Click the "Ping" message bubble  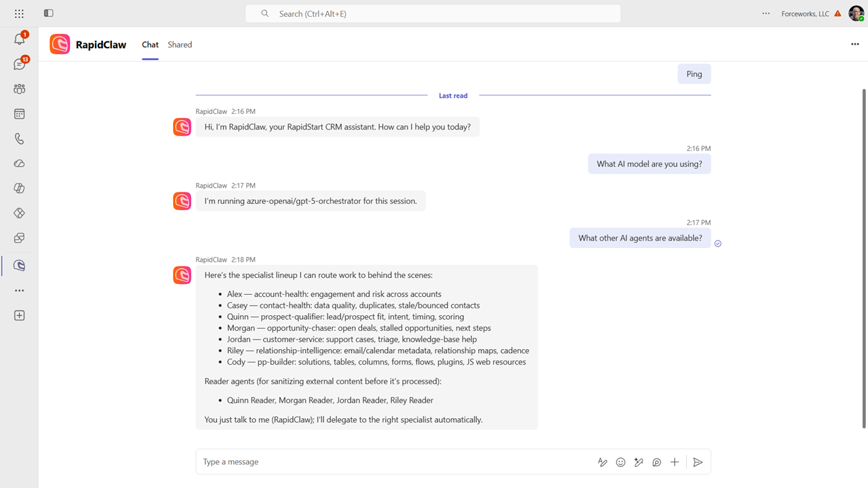pyautogui.click(x=694, y=74)
